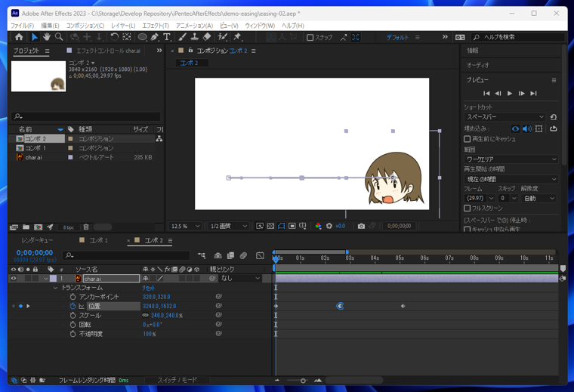Open the Layer menu
The image size is (574, 392).
[x=123, y=26]
